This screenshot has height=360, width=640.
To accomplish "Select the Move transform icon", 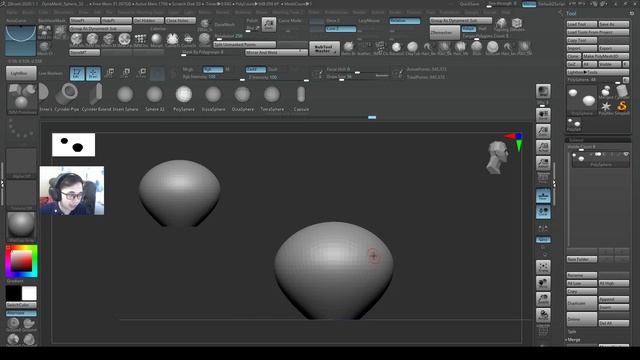I will pos(109,73).
